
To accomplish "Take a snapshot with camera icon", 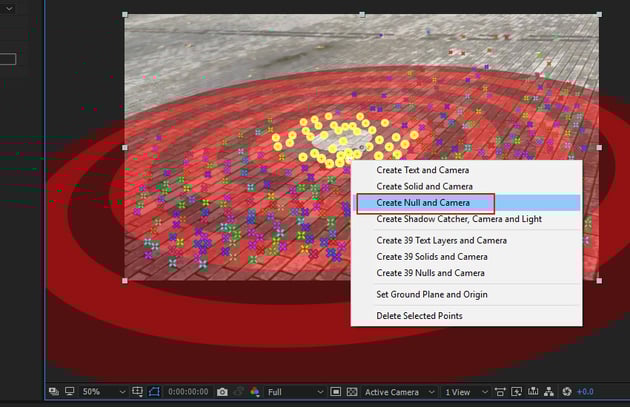I will click(222, 392).
